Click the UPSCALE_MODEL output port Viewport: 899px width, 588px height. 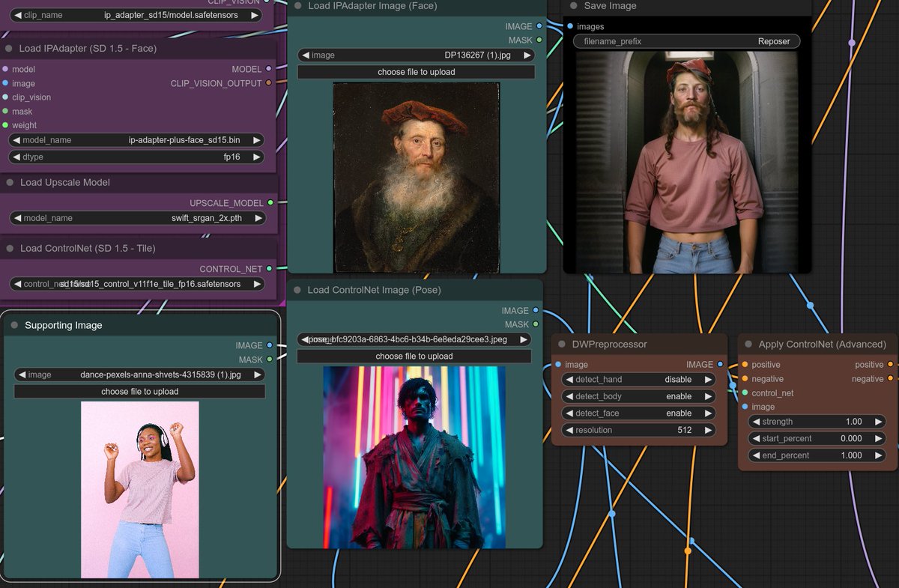pyautogui.click(x=270, y=202)
